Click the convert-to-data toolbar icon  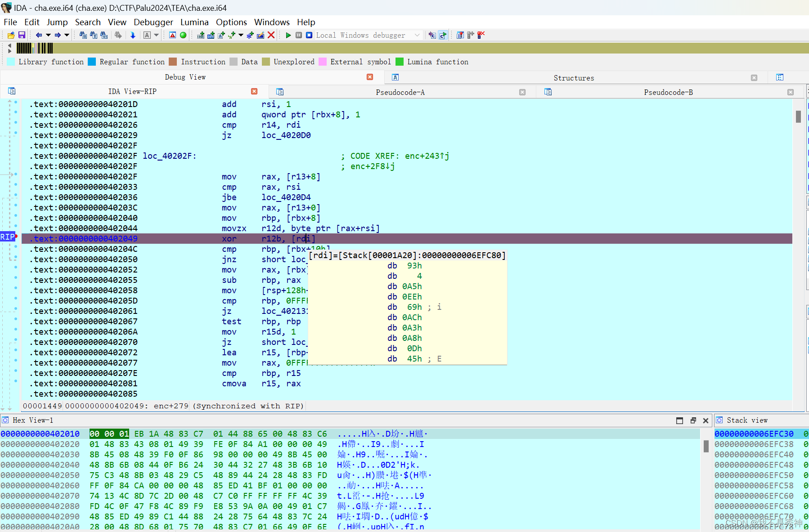211,35
